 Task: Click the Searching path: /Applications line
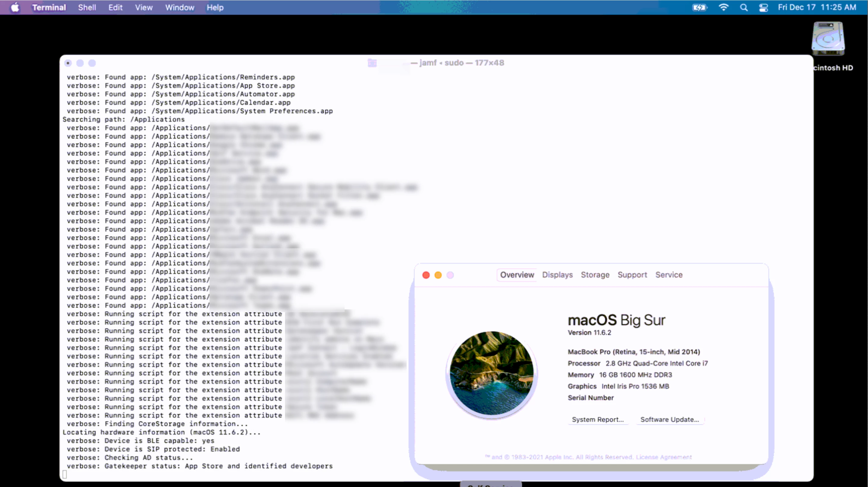tap(123, 119)
